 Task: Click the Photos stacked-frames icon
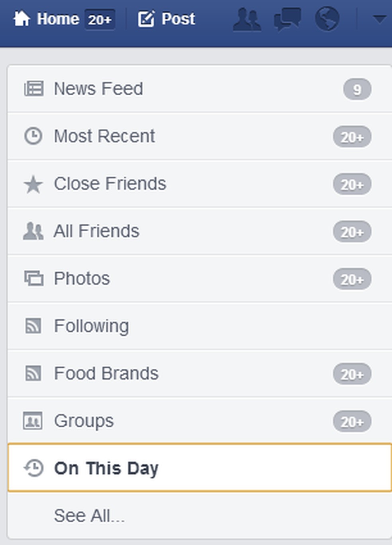[33, 278]
